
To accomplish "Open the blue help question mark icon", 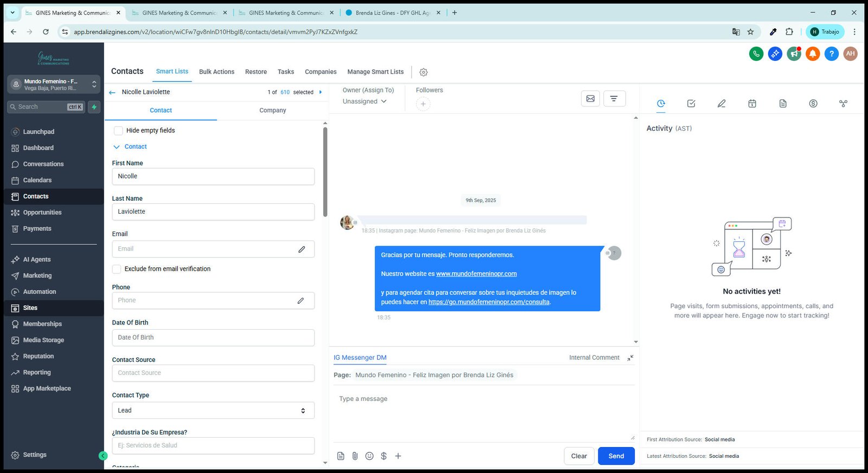I will (x=831, y=54).
